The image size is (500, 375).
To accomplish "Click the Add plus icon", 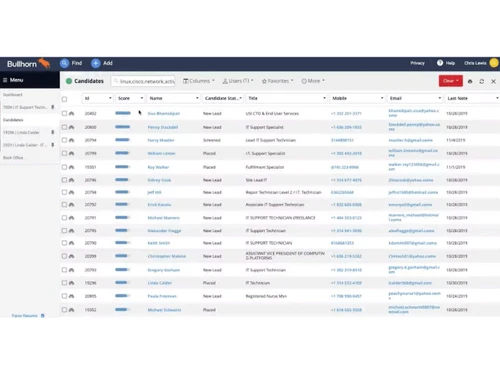I will 96,63.
